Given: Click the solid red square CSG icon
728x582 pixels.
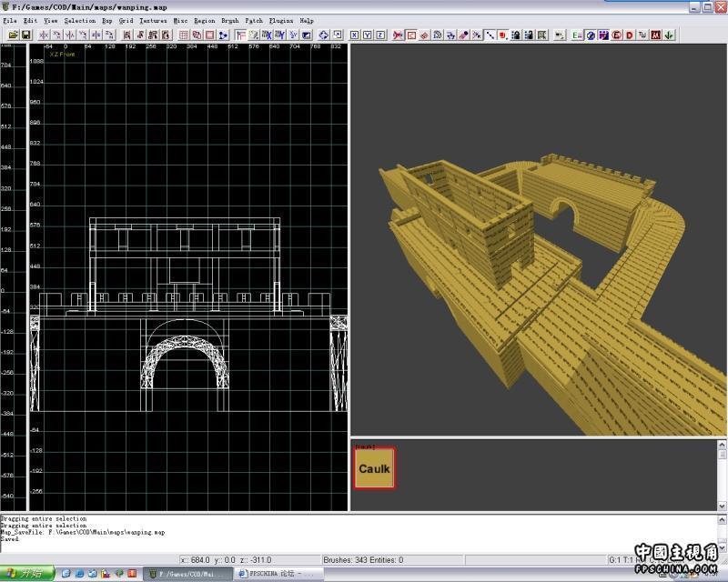Looking at the screenshot, I should click(x=209, y=35).
